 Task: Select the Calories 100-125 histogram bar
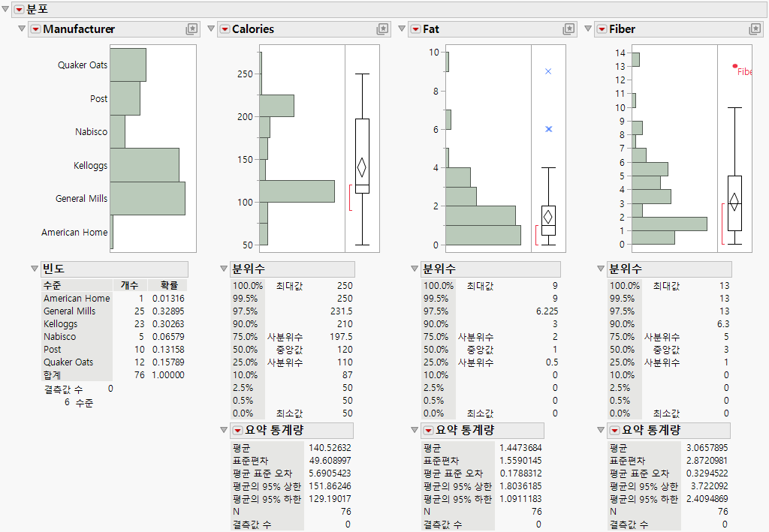click(297, 191)
